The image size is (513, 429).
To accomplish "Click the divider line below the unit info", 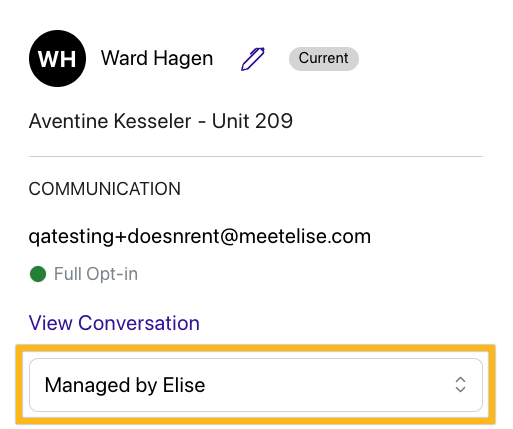I will click(256, 156).
